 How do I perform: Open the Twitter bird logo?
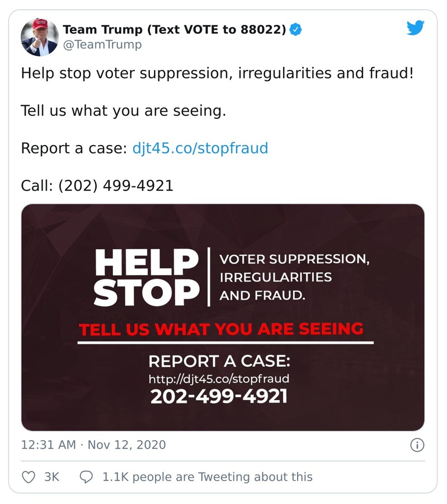tap(415, 29)
